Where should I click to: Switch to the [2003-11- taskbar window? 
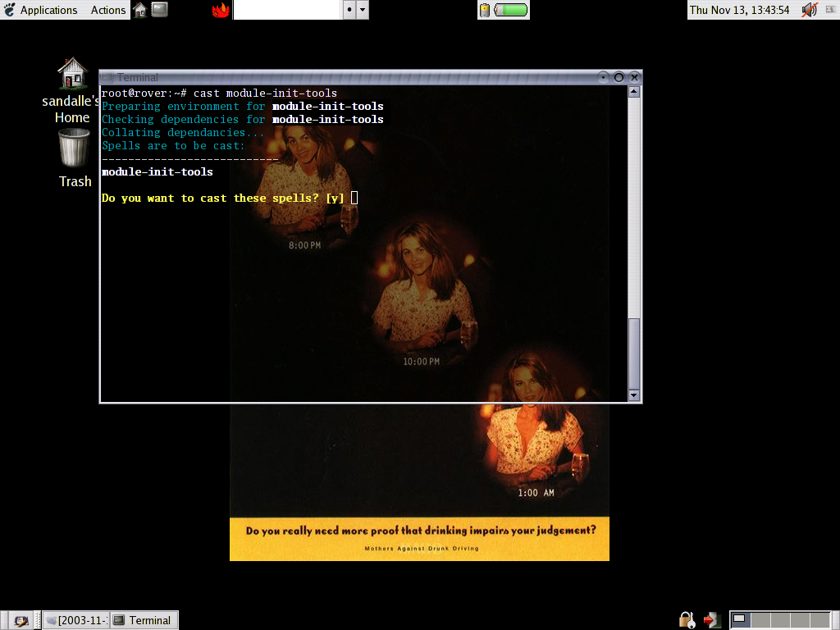click(x=75, y=620)
